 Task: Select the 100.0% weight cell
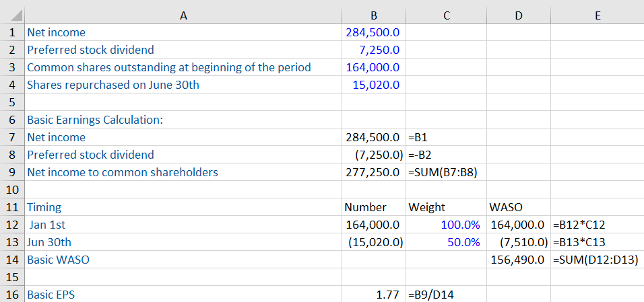tap(460, 225)
